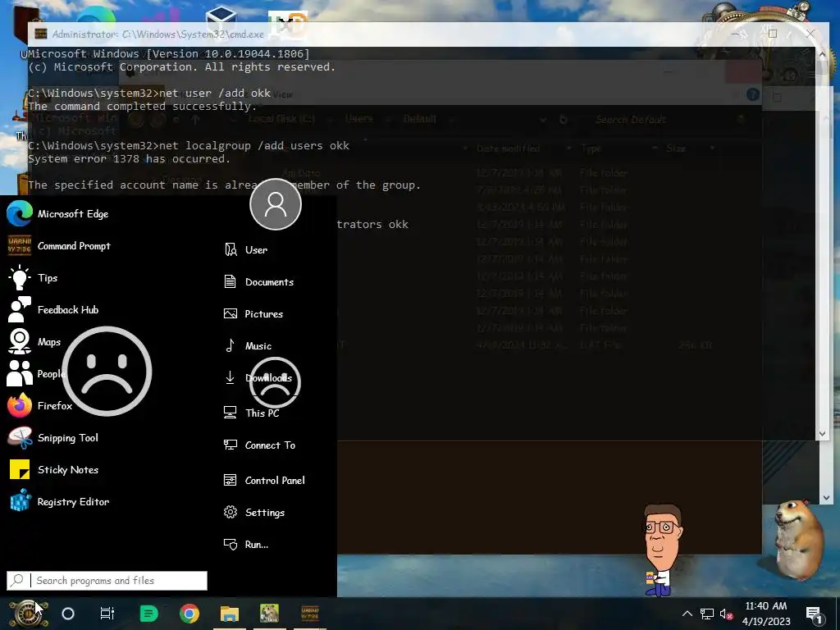Select Connect To option
This screenshot has height=630, width=840.
click(x=258, y=445)
